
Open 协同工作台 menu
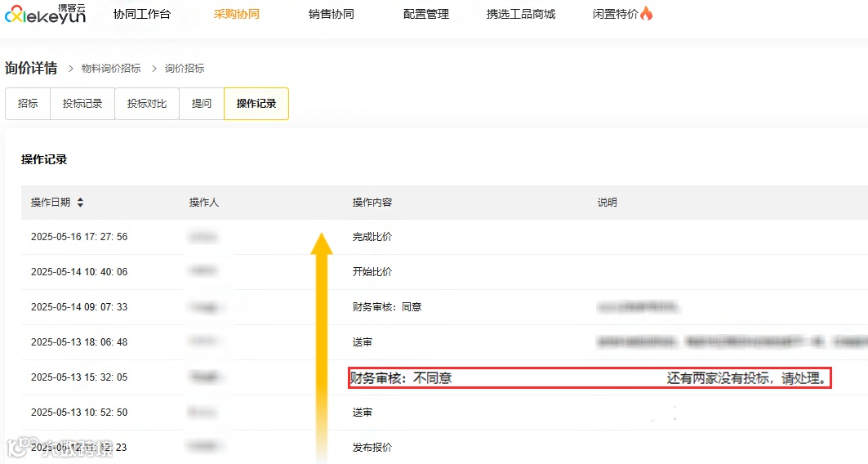coord(142,14)
